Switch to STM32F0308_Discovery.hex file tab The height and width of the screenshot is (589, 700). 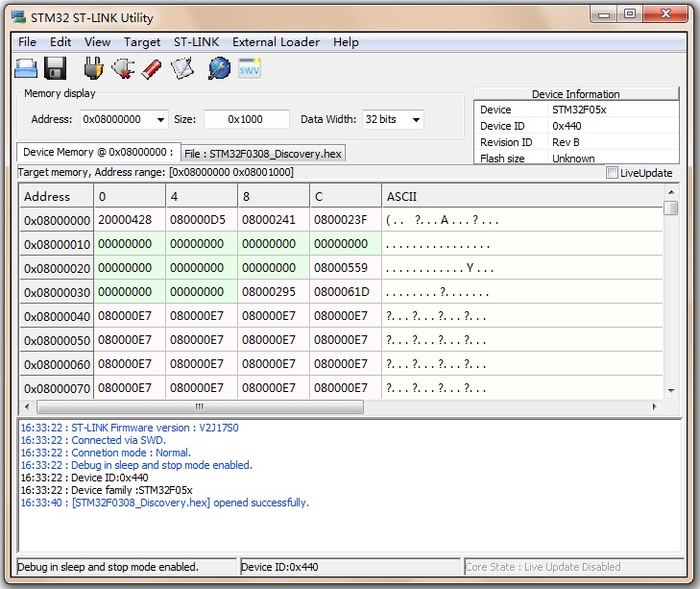263,154
